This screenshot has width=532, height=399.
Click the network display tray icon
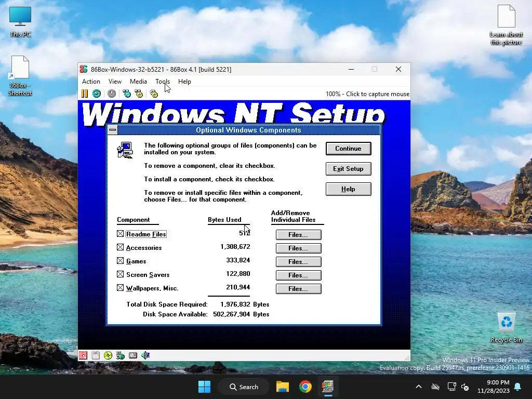(x=451, y=387)
